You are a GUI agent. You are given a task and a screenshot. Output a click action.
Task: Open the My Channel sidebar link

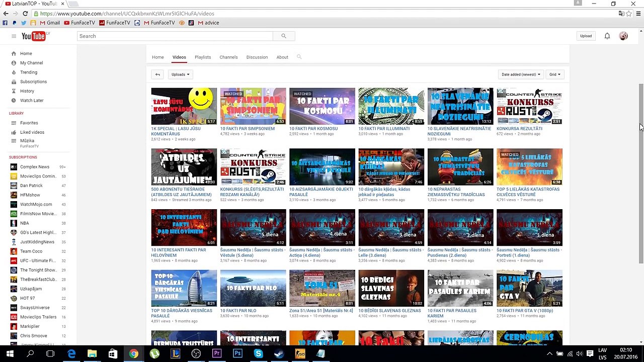(x=31, y=63)
